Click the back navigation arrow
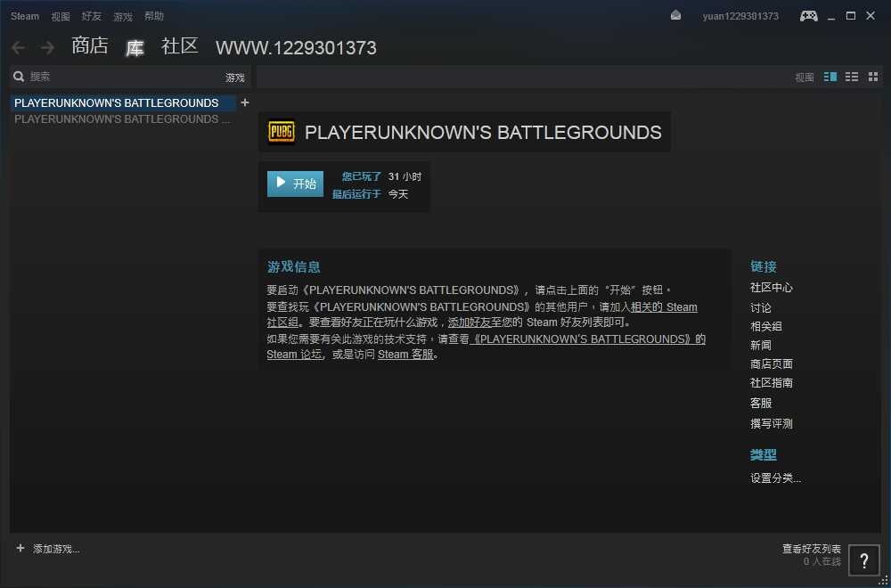 pyautogui.click(x=18, y=48)
